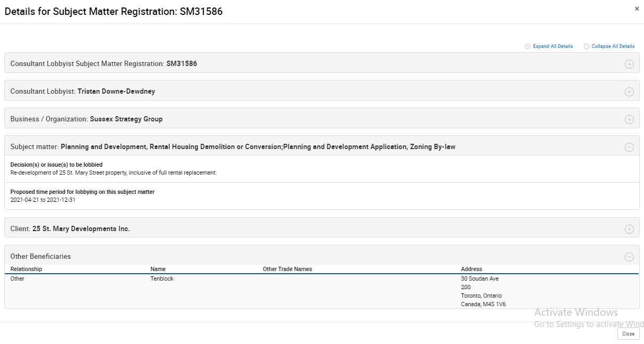Collapse the Other Beneficiaries header title
Image resolution: width=644 pixels, height=344 pixels.
click(x=40, y=256)
